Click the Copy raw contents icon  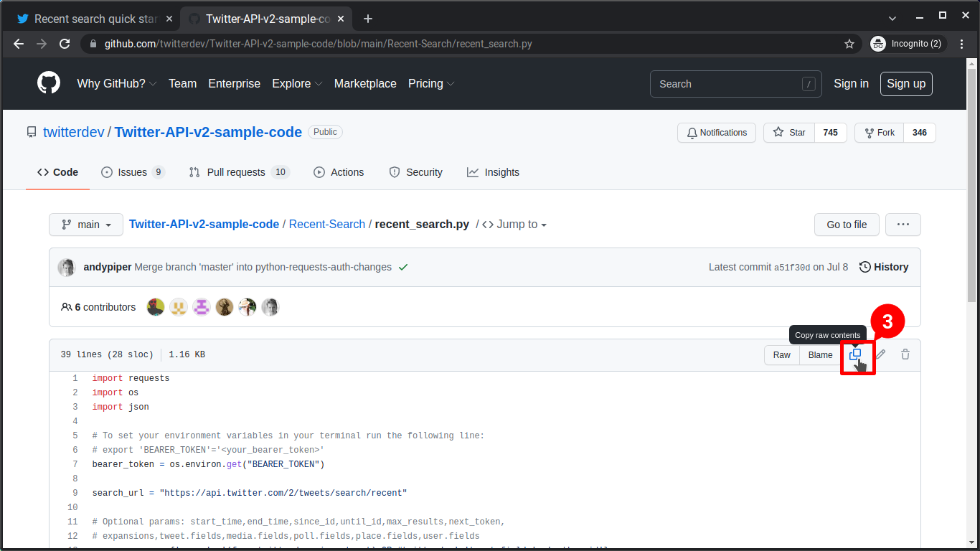pos(857,354)
